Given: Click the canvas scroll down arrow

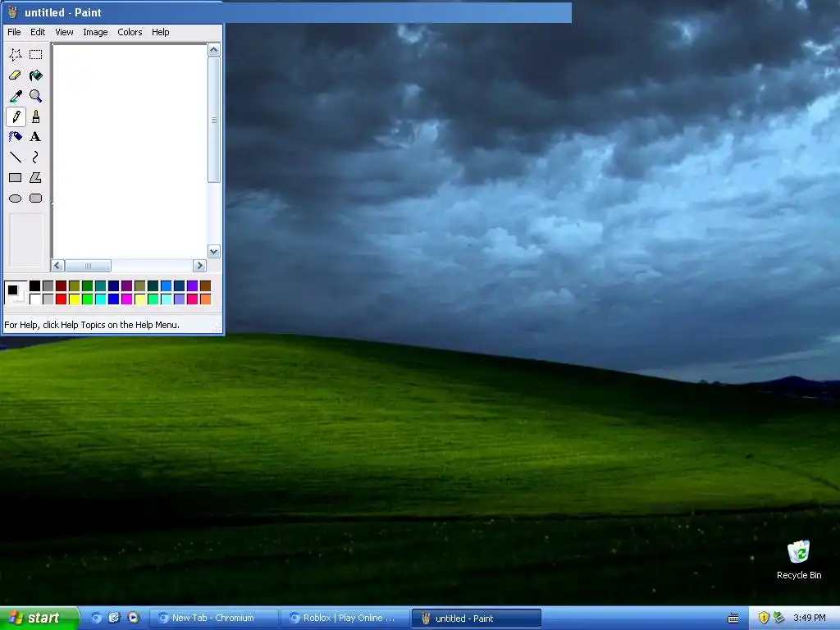Looking at the screenshot, I should pos(214,251).
